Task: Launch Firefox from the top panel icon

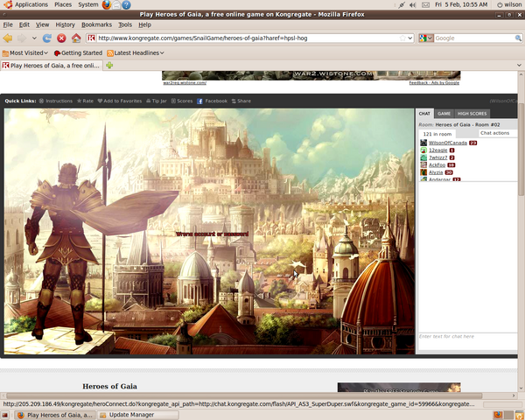Action: (x=107, y=4)
